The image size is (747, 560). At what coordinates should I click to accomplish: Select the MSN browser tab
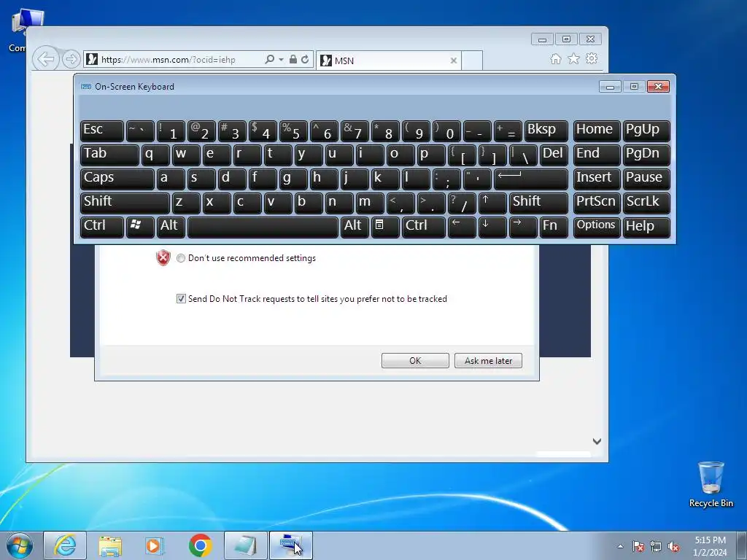388,61
